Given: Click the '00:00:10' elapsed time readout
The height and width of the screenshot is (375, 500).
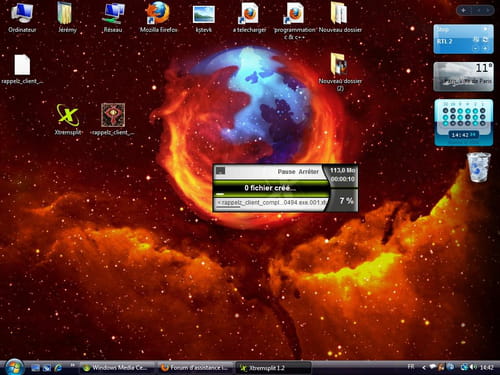Looking at the screenshot, I should (x=343, y=179).
